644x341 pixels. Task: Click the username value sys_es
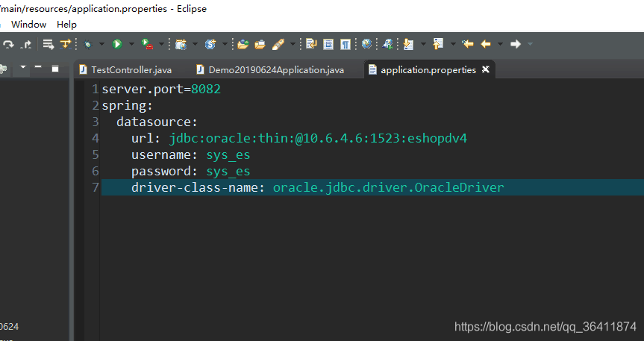tap(228, 155)
